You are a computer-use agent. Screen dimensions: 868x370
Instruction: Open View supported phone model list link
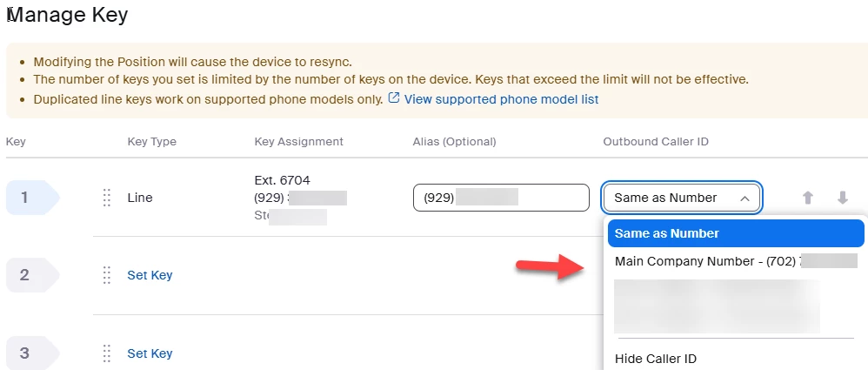[x=501, y=99]
